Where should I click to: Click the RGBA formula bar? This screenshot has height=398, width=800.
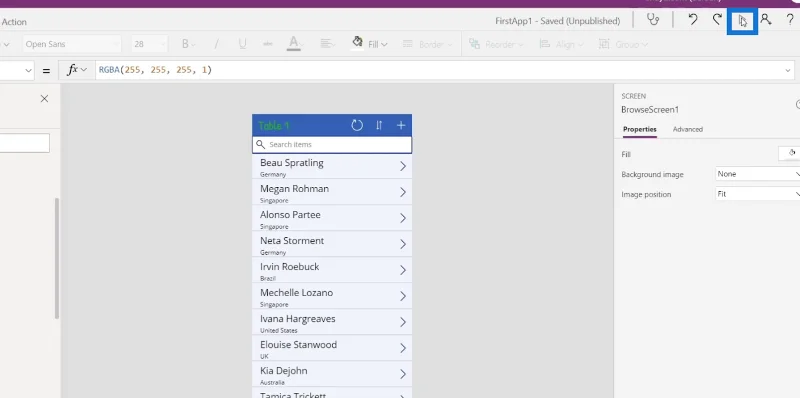tap(439, 70)
